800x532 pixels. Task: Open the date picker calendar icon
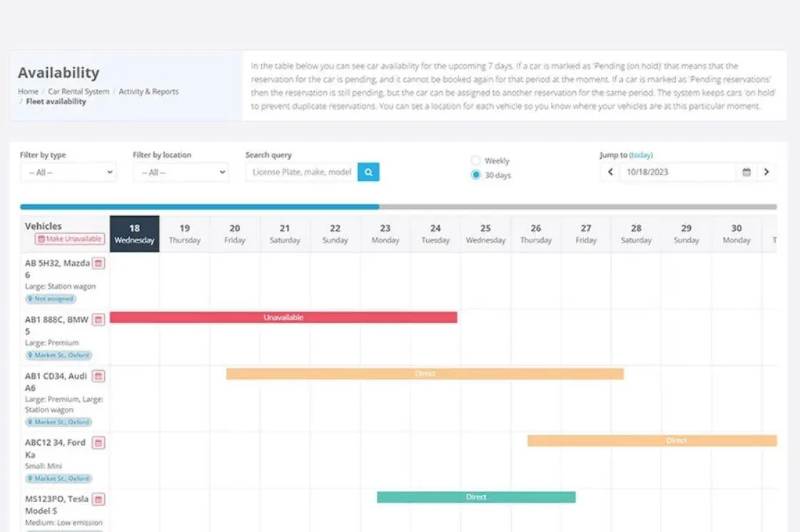746,173
